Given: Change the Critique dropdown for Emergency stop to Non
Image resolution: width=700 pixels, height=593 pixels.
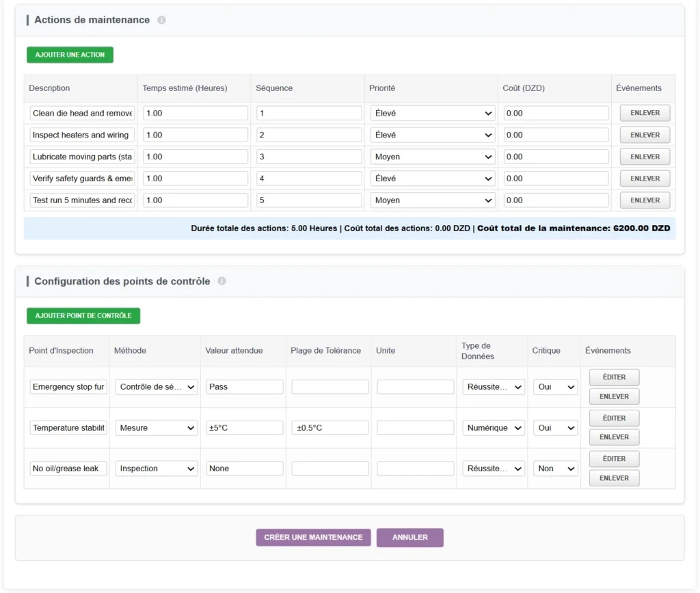Looking at the screenshot, I should coord(555,386).
